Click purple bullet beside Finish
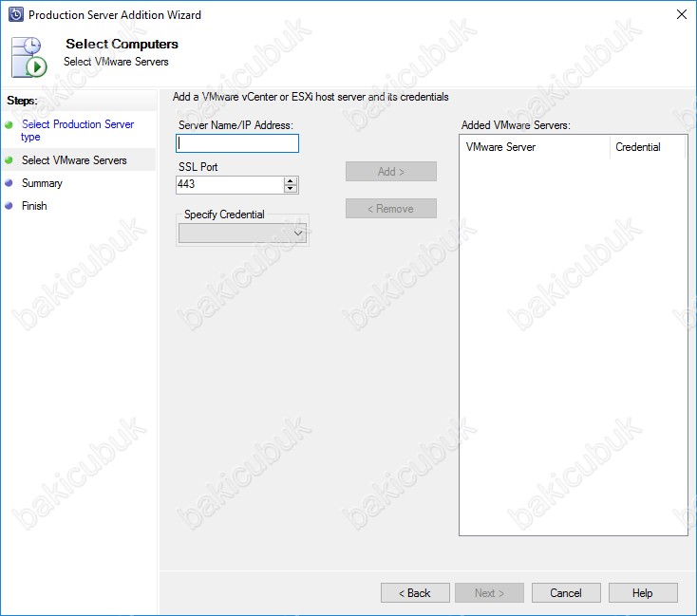Image resolution: width=697 pixels, height=616 pixels. point(9,205)
